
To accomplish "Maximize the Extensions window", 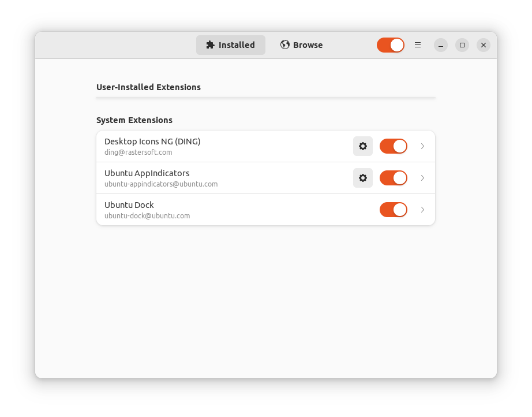I will click(x=462, y=45).
